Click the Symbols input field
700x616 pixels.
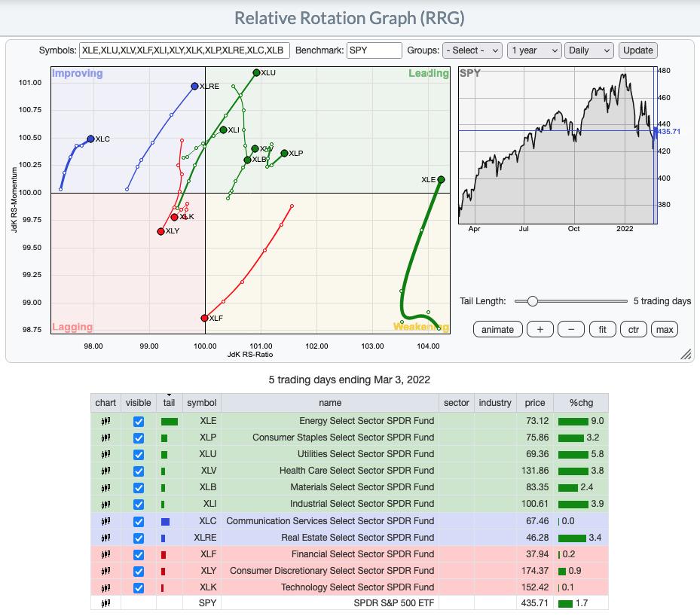tap(185, 50)
